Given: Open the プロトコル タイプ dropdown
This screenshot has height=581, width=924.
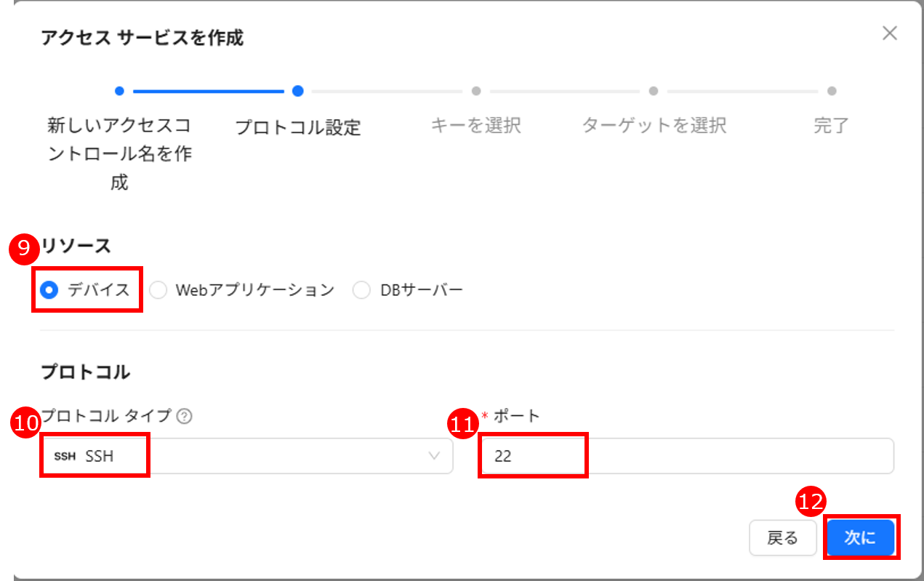Looking at the screenshot, I should tap(247, 457).
